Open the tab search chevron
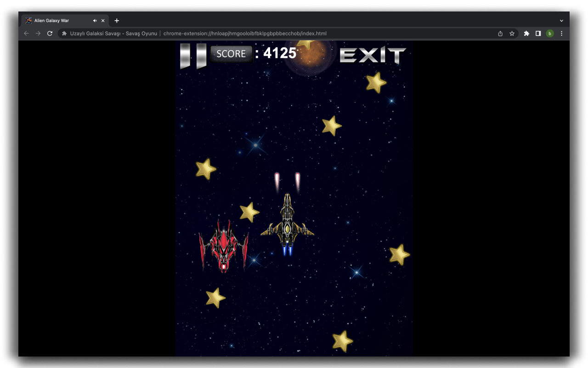 (561, 20)
